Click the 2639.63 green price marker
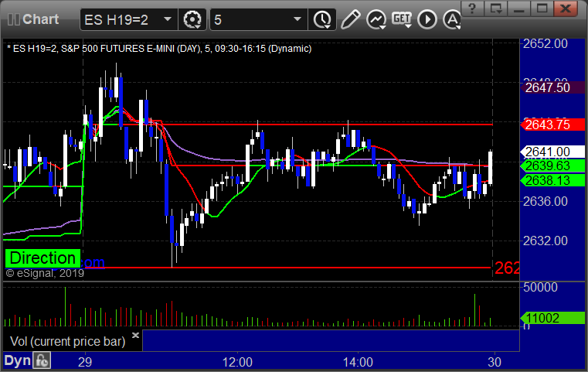Image resolution: width=588 pixels, height=372 pixels. (552, 166)
